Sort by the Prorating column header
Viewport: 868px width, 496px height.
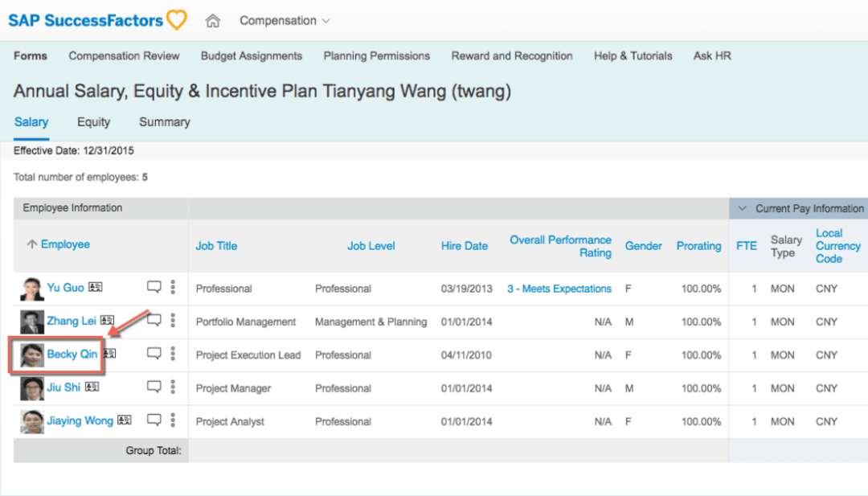(x=698, y=246)
